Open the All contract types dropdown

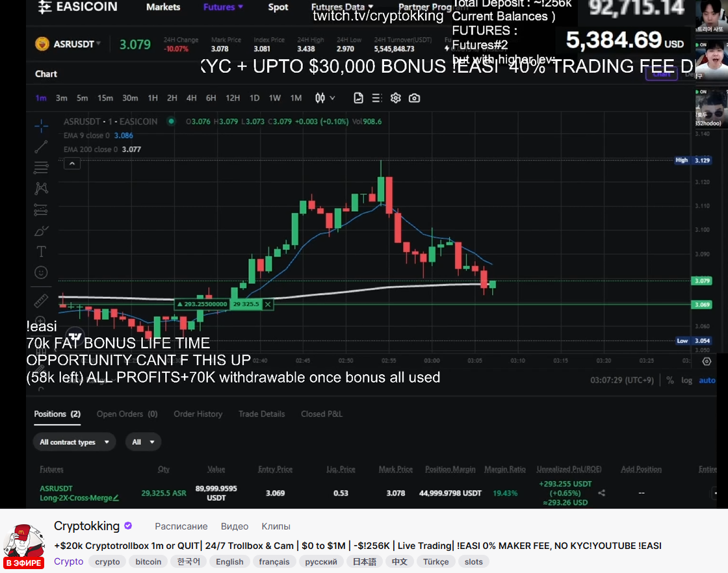coord(74,442)
